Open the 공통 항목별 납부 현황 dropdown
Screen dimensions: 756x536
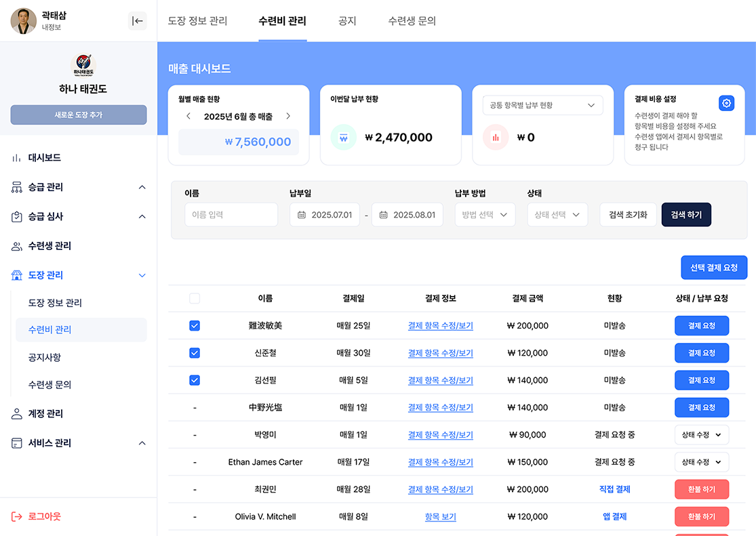point(540,105)
